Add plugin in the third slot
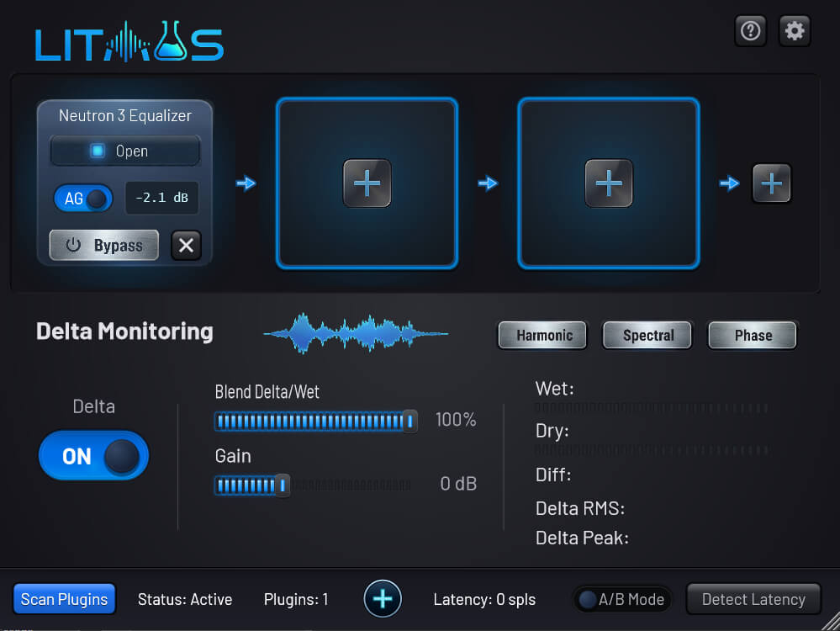Viewport: 840px width, 631px height. [x=608, y=183]
